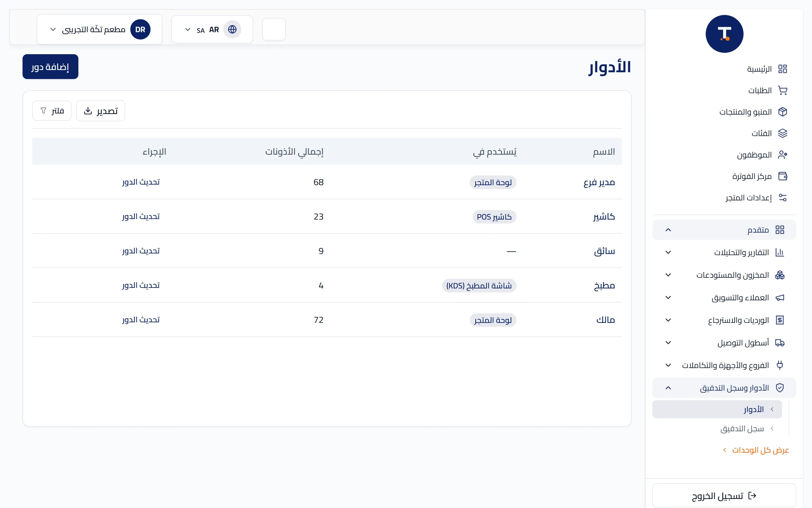Image resolution: width=812 pixels, height=508 pixels.
Task: Click the الفئات layers icon
Action: click(782, 133)
